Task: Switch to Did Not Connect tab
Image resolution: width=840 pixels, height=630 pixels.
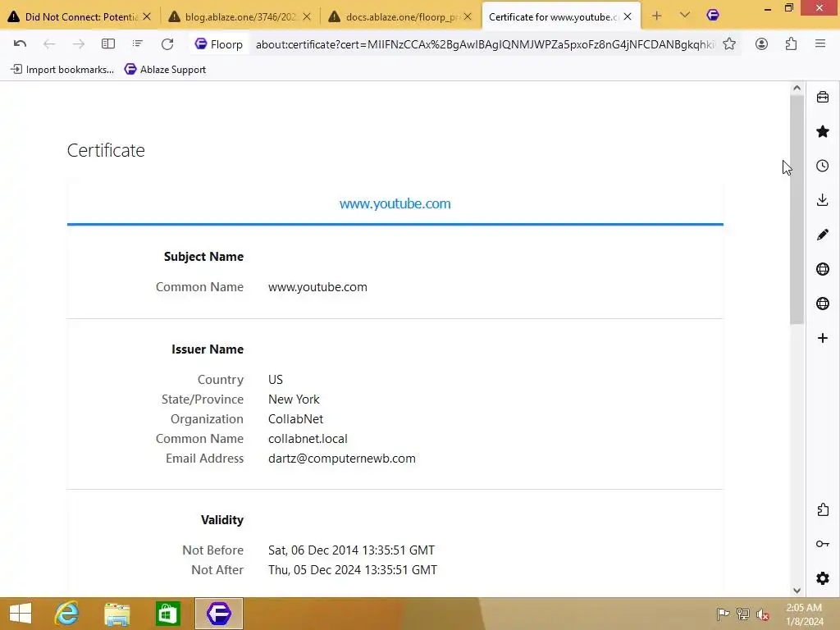Action: pyautogui.click(x=80, y=16)
